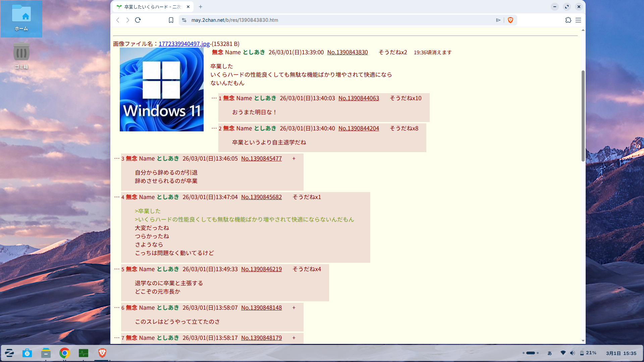Image resolution: width=644 pixels, height=362 pixels.
Task: Open the extensions puzzle icon
Action: (568, 20)
